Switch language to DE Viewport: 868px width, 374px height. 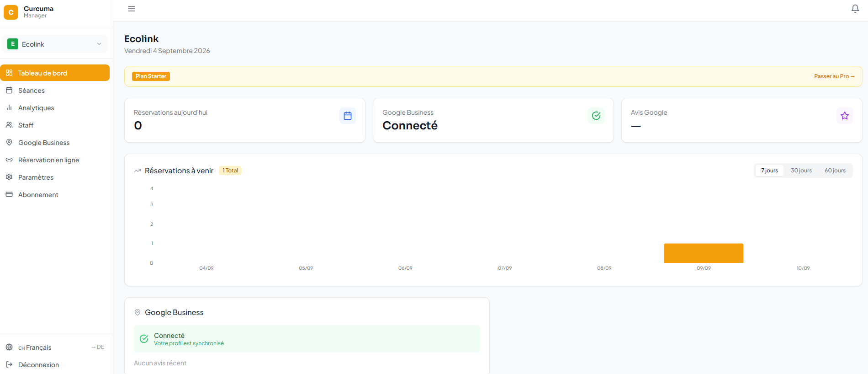tap(98, 347)
